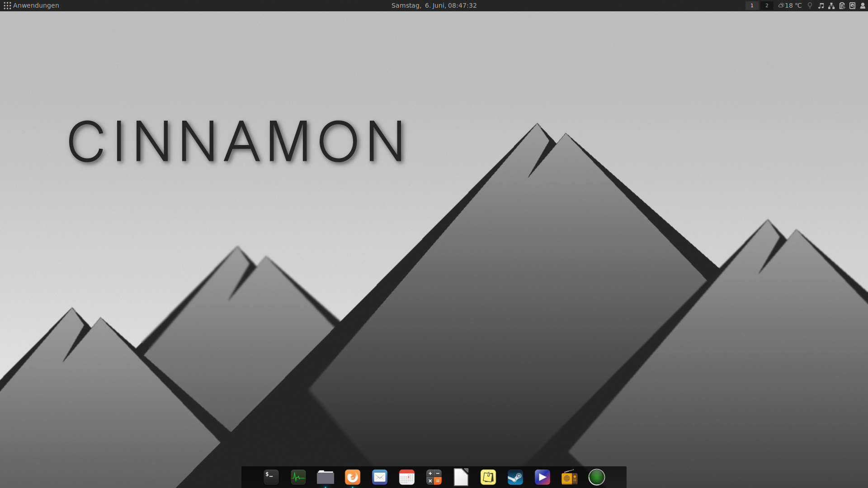The image size is (868, 488).
Task: Launch Steam from the dock
Action: (x=515, y=477)
